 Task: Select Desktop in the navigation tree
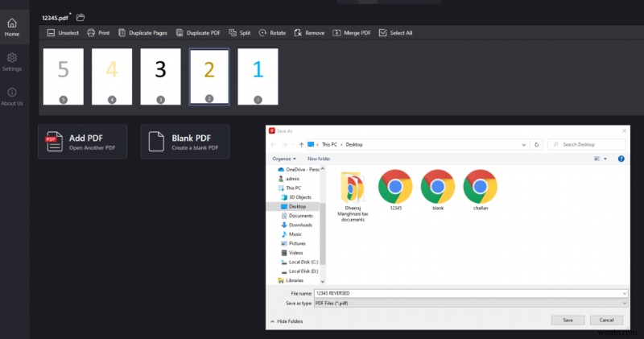click(x=297, y=206)
